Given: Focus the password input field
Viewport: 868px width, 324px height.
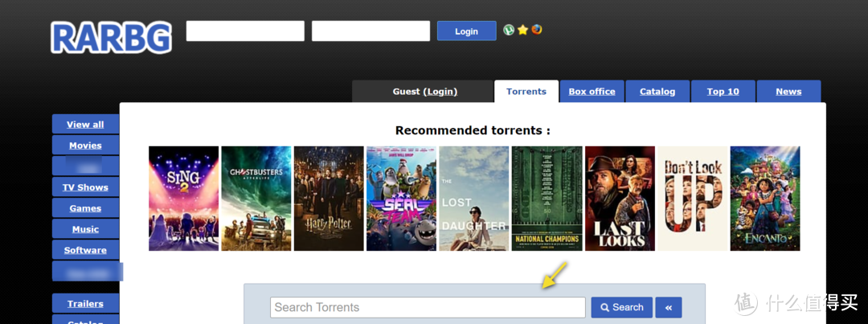Looking at the screenshot, I should [371, 31].
